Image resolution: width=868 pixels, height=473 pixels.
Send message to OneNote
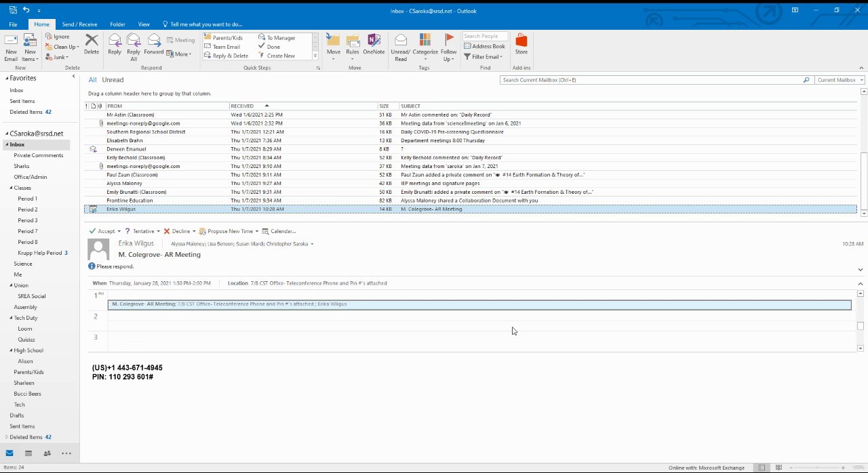tap(374, 45)
